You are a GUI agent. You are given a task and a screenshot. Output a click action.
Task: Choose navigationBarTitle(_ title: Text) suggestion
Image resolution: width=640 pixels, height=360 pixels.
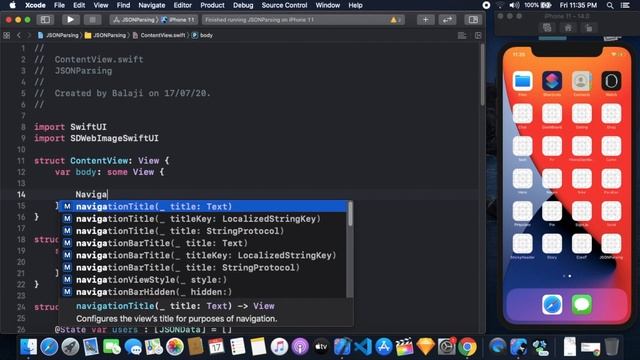[x=203, y=243]
